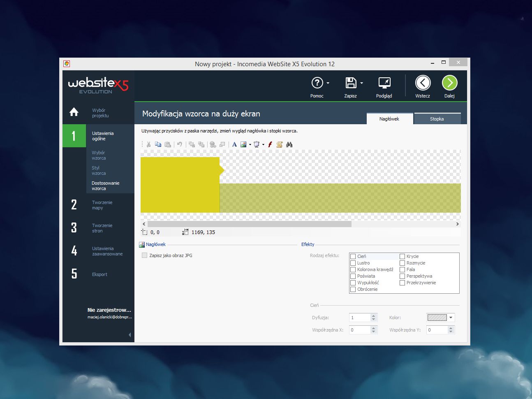Select Dostosowanie wzorca substep
The height and width of the screenshot is (399, 532).
pos(106,186)
